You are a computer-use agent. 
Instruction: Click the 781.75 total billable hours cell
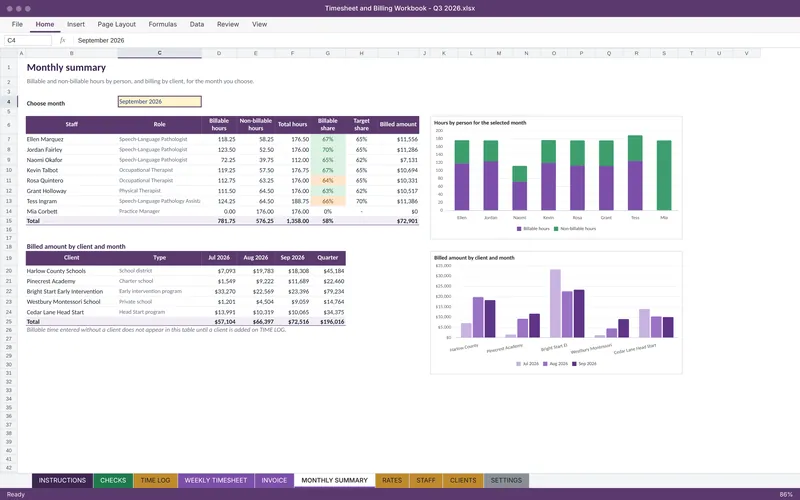[219, 221]
